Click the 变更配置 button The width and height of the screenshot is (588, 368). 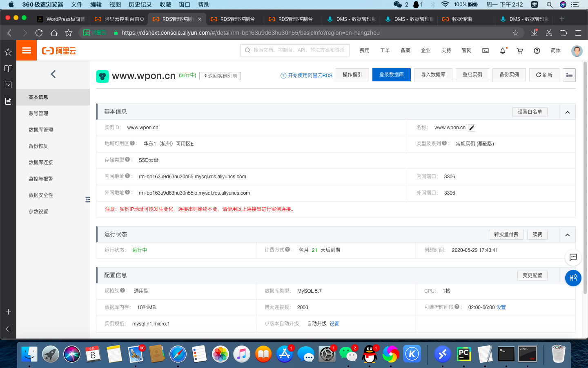click(x=532, y=276)
